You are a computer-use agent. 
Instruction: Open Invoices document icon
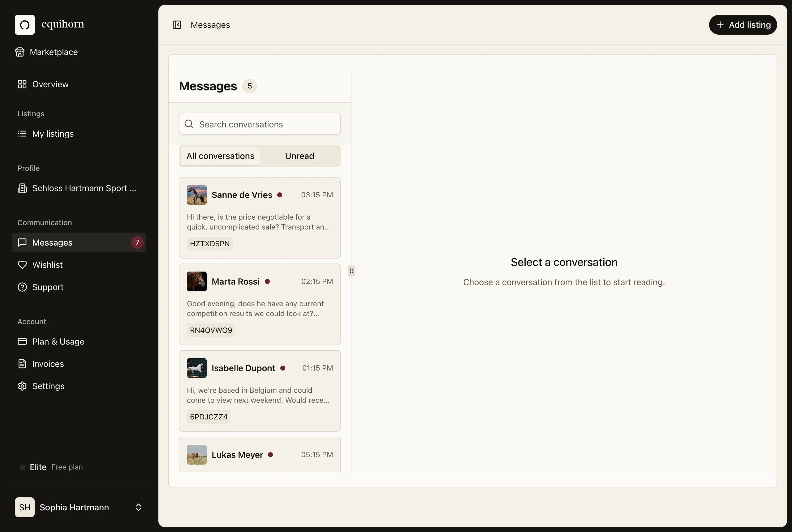coord(22,364)
